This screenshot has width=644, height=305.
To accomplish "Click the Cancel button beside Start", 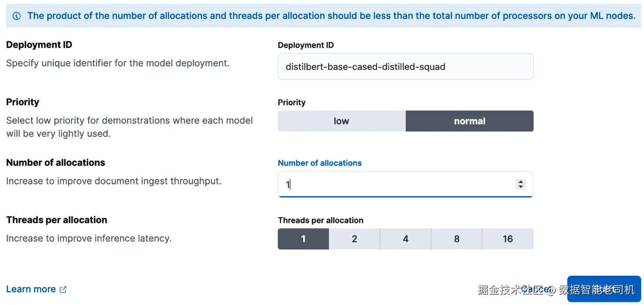I will coord(536,289).
